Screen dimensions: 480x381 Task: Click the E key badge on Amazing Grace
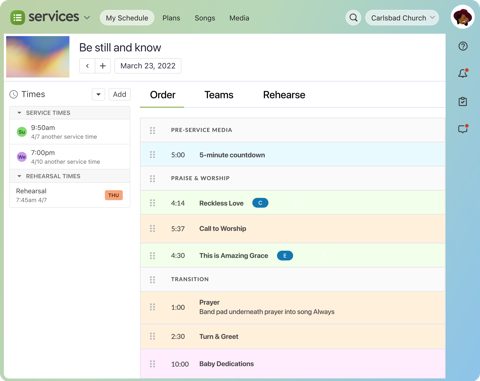click(x=285, y=256)
